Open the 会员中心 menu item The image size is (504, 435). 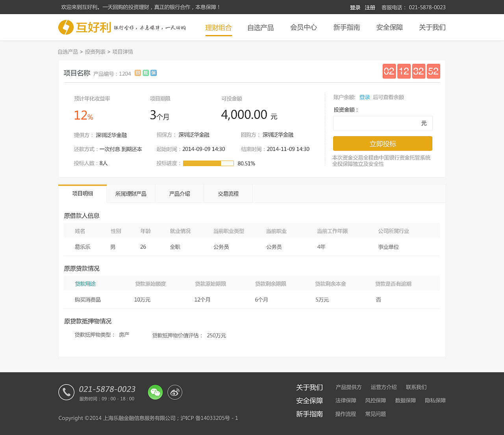tap(303, 28)
